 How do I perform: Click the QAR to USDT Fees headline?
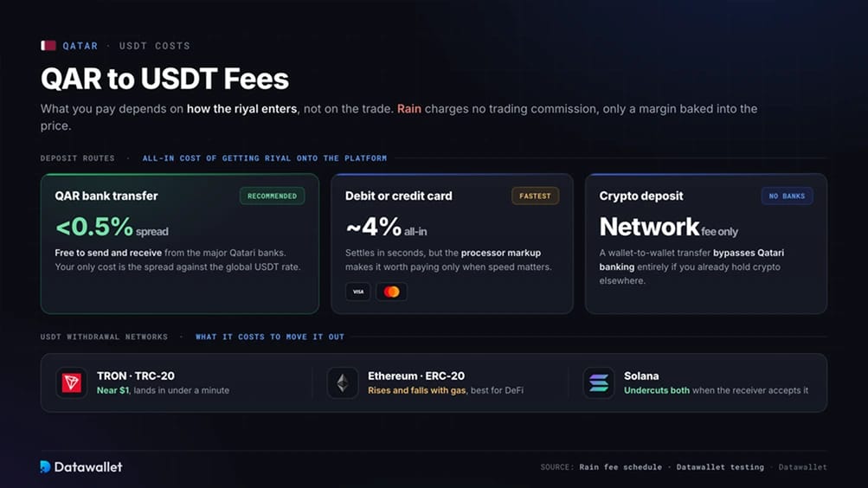165,78
